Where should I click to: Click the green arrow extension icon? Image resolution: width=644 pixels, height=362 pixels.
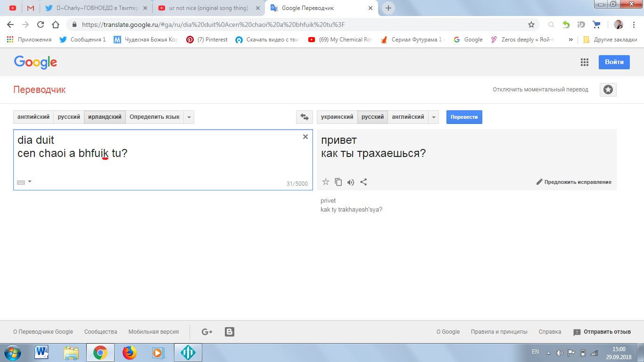tap(566, 25)
